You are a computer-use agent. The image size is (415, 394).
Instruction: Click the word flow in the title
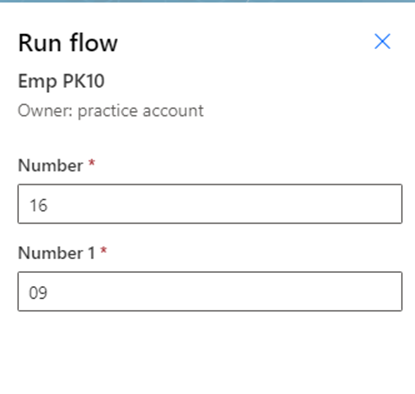[94, 43]
